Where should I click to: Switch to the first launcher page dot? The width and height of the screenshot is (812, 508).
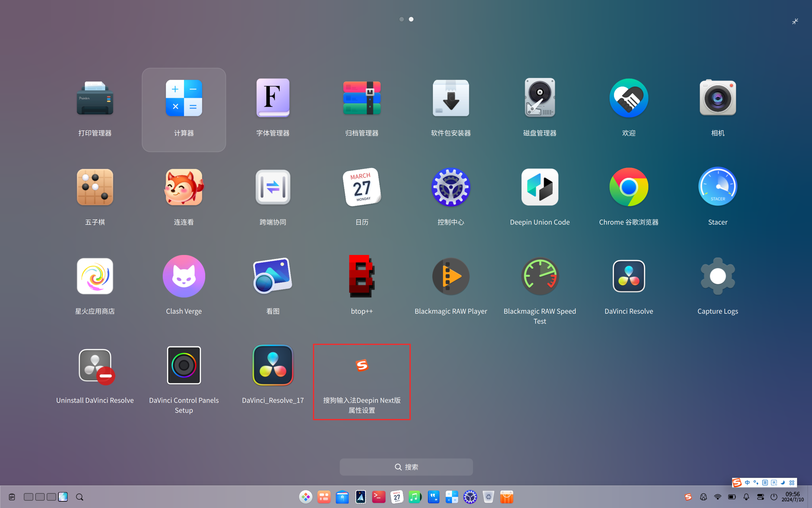click(401, 19)
